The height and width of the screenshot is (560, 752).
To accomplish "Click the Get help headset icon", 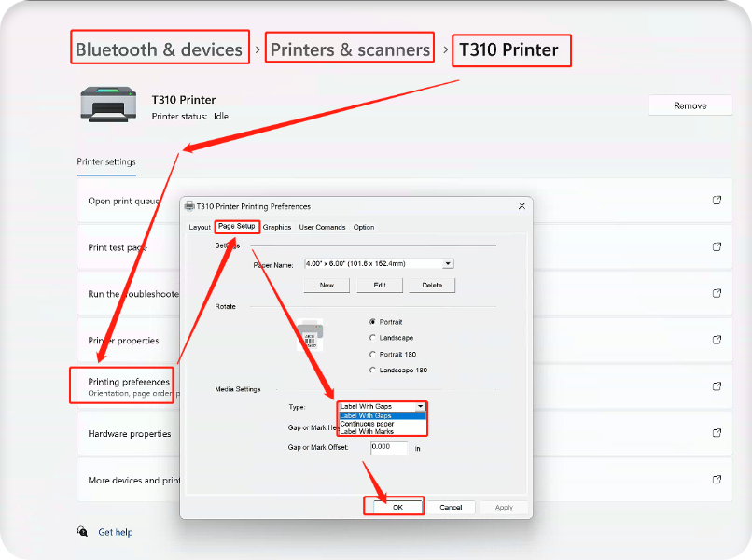I will coord(82,532).
